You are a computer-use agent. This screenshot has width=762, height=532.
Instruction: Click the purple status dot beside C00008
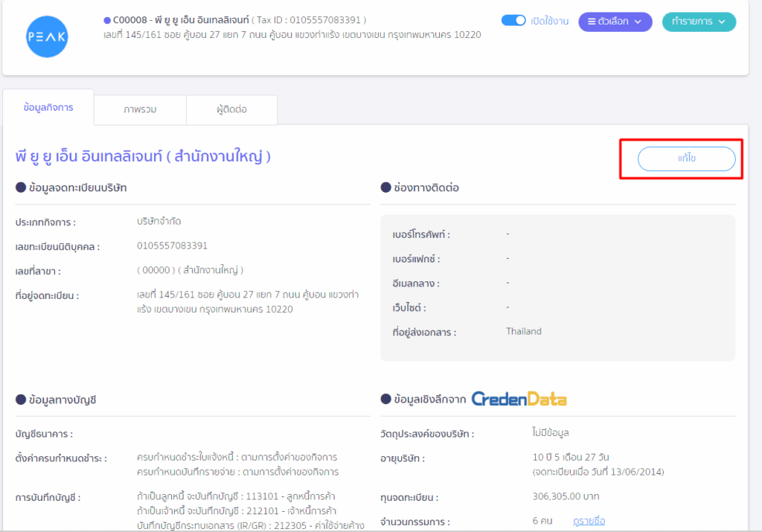(x=107, y=20)
